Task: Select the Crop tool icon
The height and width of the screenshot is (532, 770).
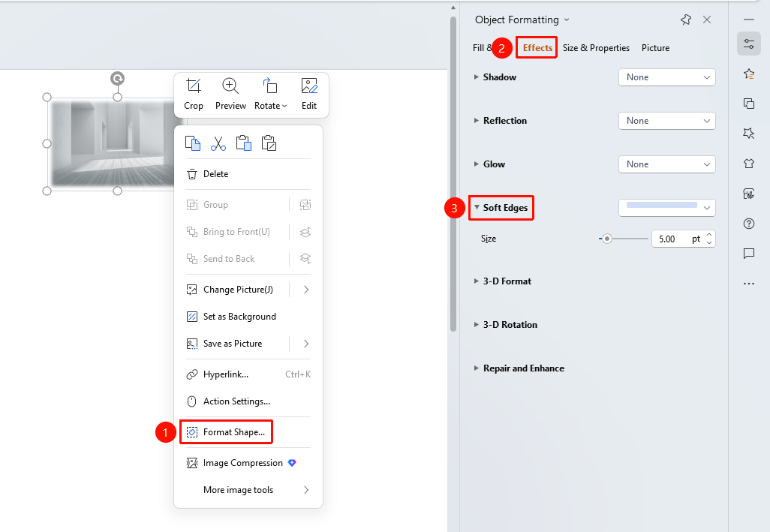Action: (194, 86)
